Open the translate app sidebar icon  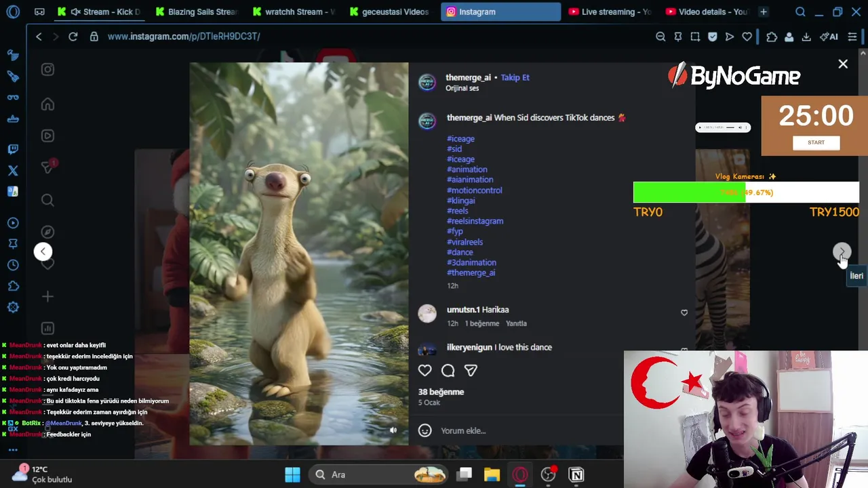click(13, 192)
